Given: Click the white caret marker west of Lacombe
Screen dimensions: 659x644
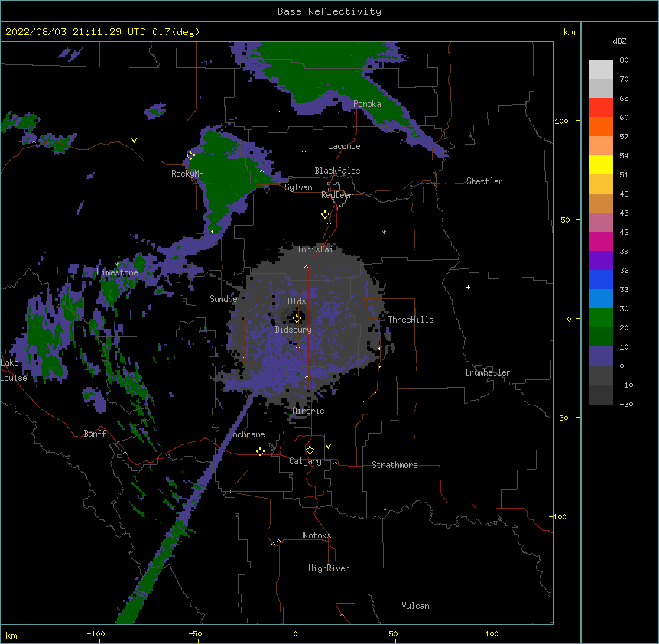Looking at the screenshot, I should [304, 151].
